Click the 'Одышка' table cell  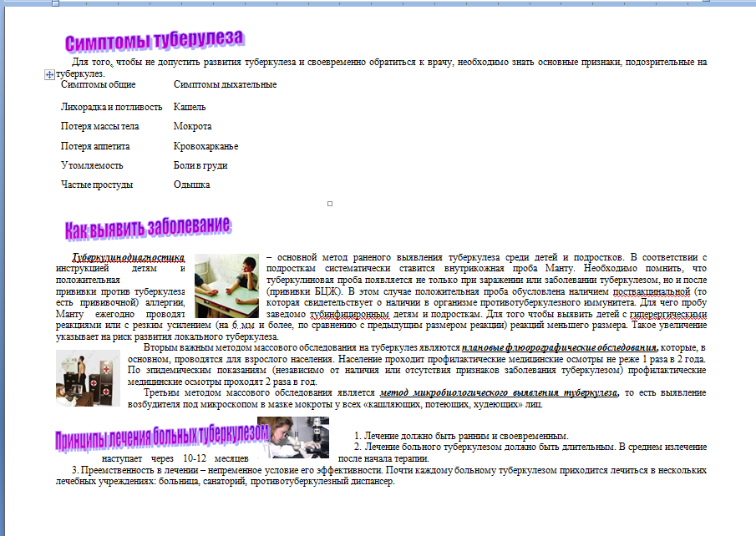191,185
